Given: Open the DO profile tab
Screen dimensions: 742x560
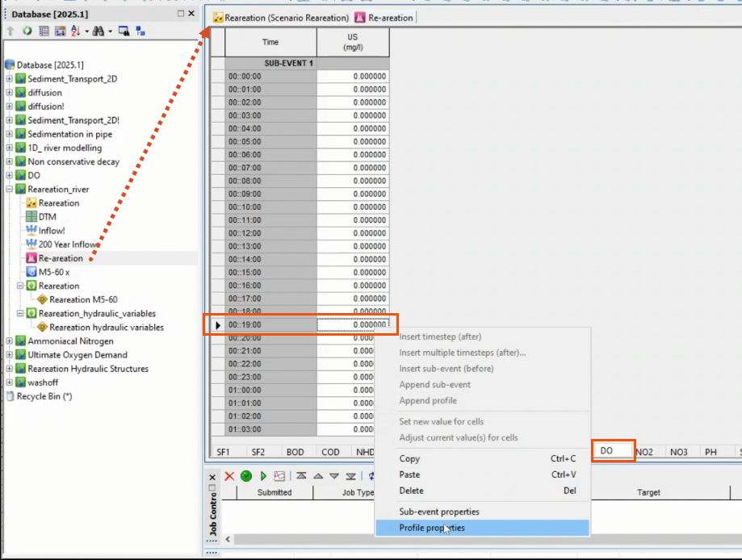Looking at the screenshot, I should coord(614,451).
